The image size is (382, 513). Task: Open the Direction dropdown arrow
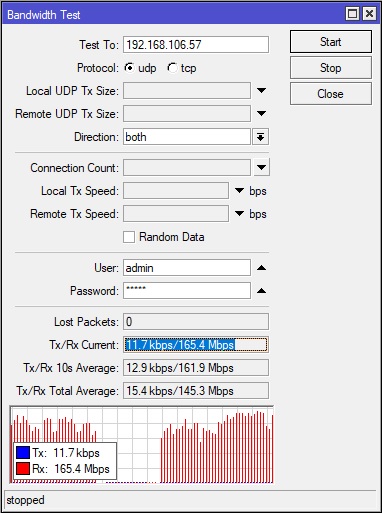[x=260, y=137]
